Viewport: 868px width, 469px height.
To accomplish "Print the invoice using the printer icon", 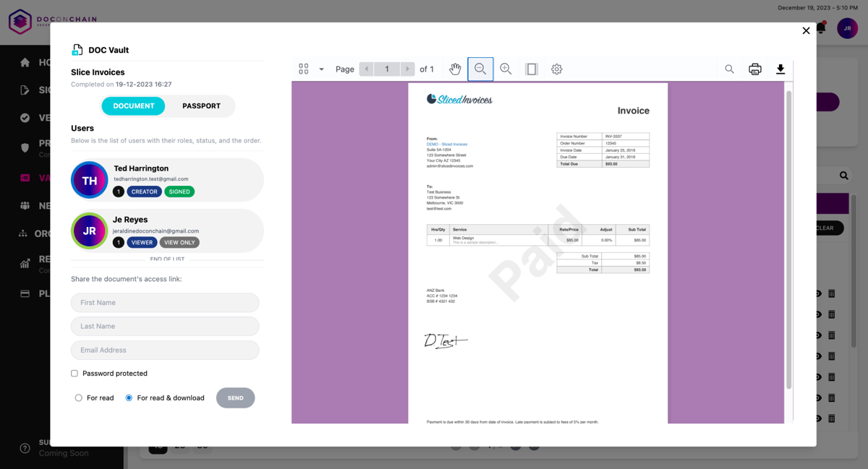I will [x=754, y=69].
